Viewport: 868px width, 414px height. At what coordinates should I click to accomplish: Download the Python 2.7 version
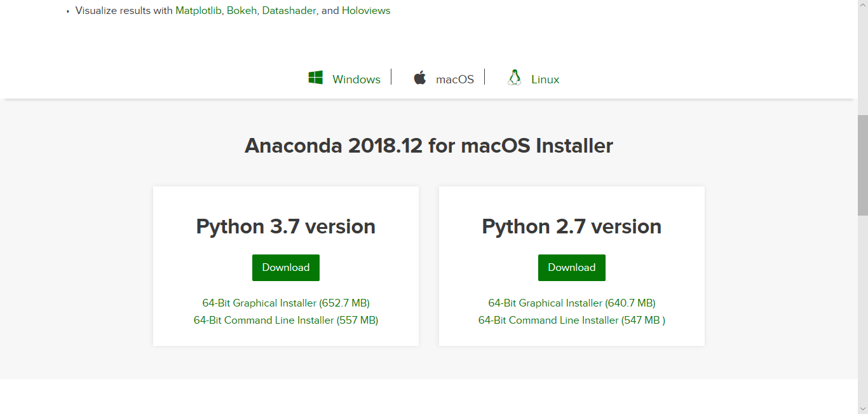571,267
